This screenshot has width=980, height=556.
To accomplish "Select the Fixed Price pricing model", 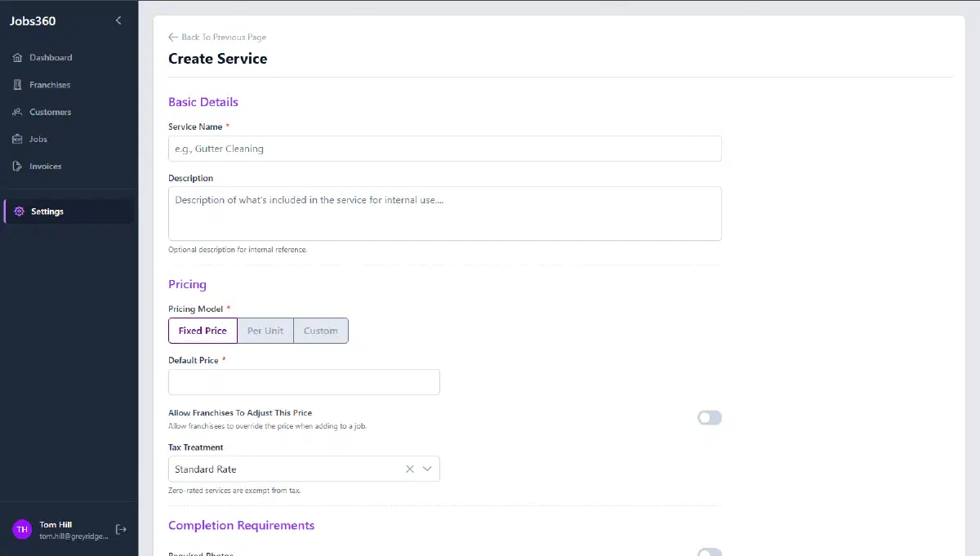I will (x=202, y=331).
